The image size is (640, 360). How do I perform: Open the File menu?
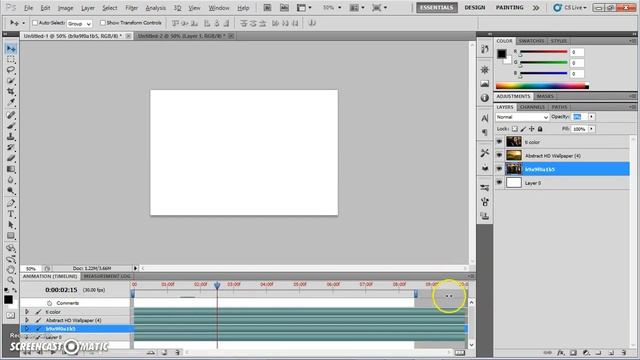(x=28, y=8)
